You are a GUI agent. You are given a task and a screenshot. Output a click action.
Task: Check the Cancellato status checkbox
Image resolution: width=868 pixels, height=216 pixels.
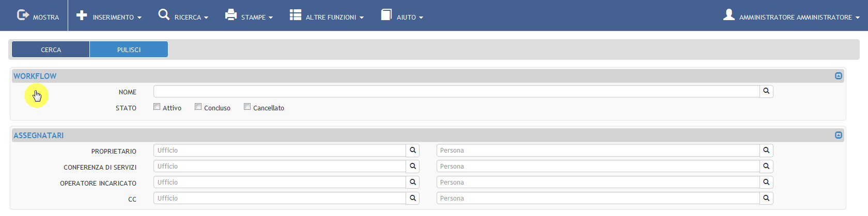[247, 107]
